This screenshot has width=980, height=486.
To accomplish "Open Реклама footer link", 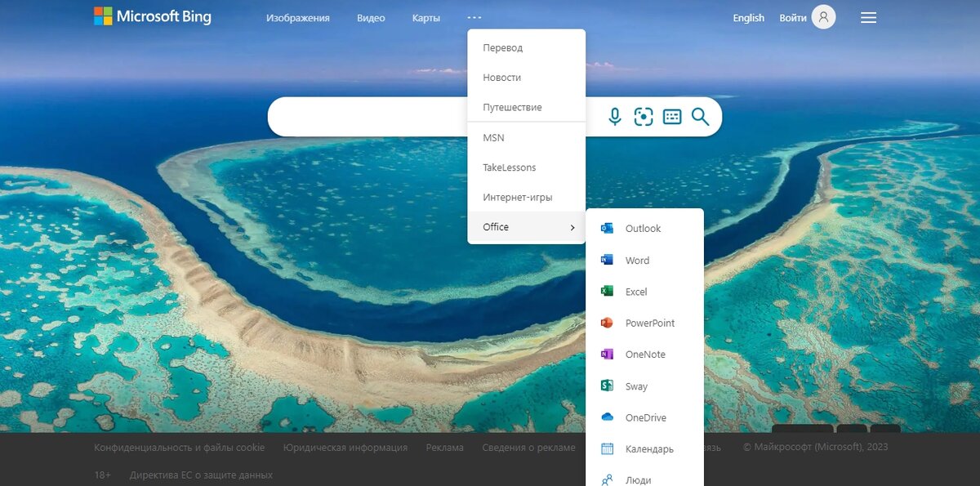I will click(x=445, y=448).
